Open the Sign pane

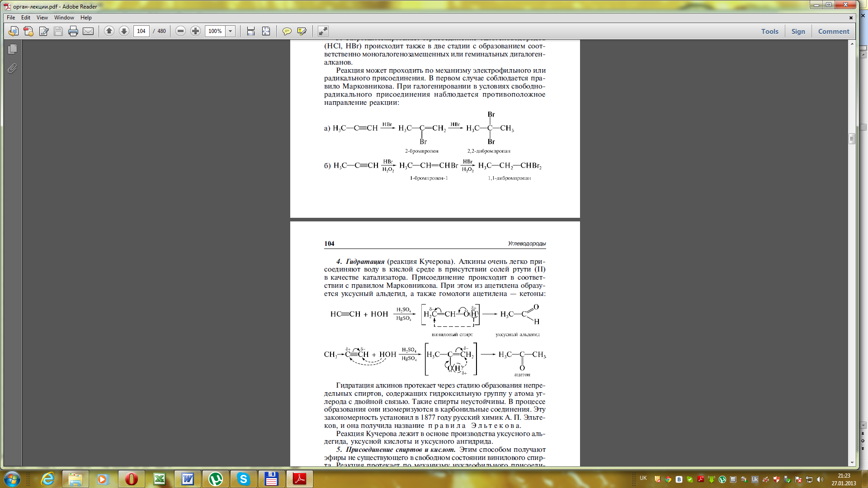(798, 31)
